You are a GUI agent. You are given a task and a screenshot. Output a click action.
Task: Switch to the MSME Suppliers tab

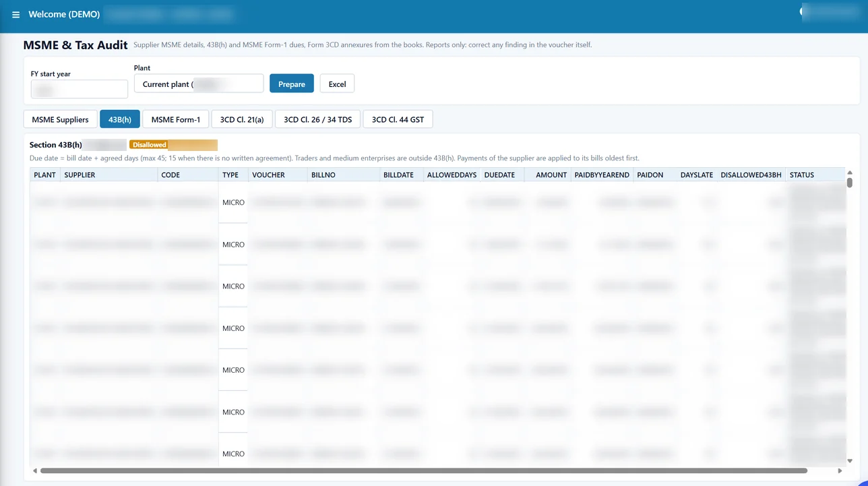pos(60,119)
